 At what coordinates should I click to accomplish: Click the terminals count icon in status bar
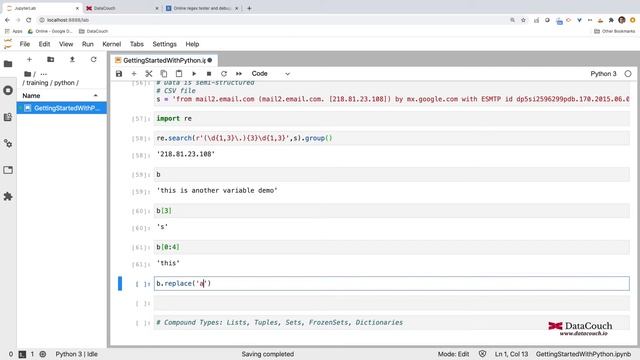coord(22,354)
